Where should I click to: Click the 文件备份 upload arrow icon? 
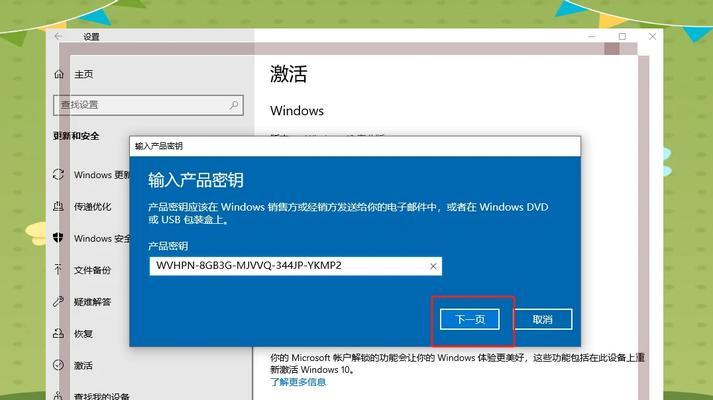click(x=58, y=270)
